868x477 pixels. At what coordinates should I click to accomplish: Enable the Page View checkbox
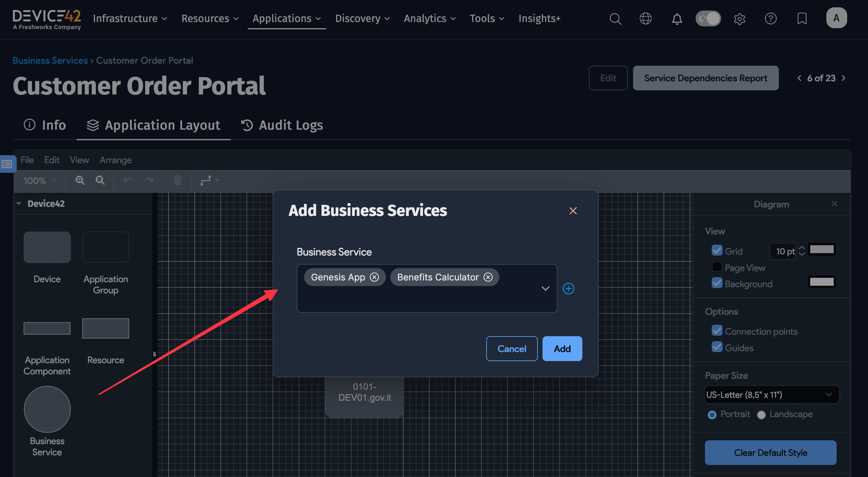point(717,267)
